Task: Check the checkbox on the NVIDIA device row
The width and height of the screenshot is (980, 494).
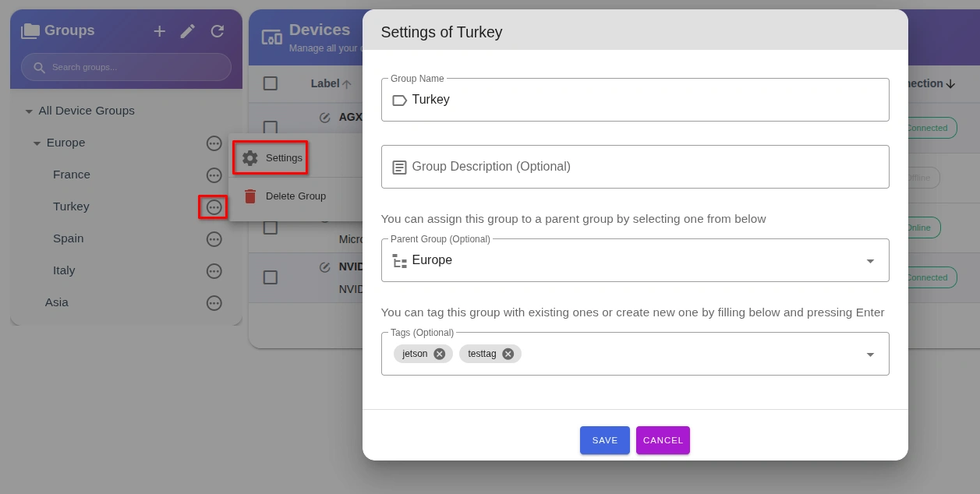Action: coord(270,277)
